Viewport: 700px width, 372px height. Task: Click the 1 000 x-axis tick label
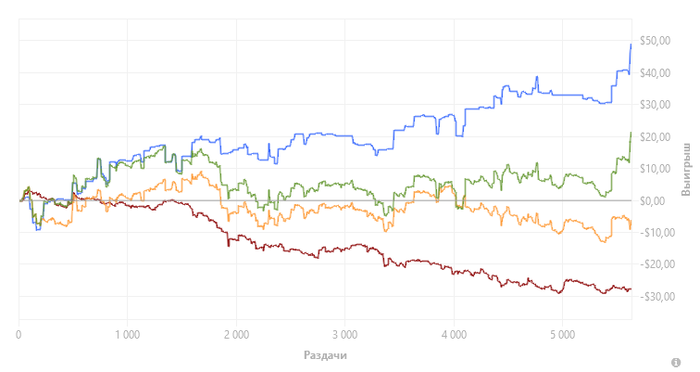pyautogui.click(x=127, y=334)
